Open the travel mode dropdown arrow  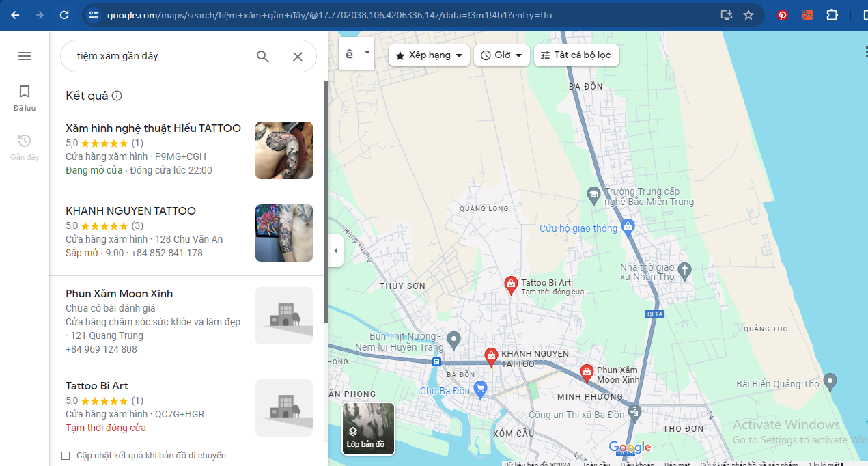click(x=367, y=53)
